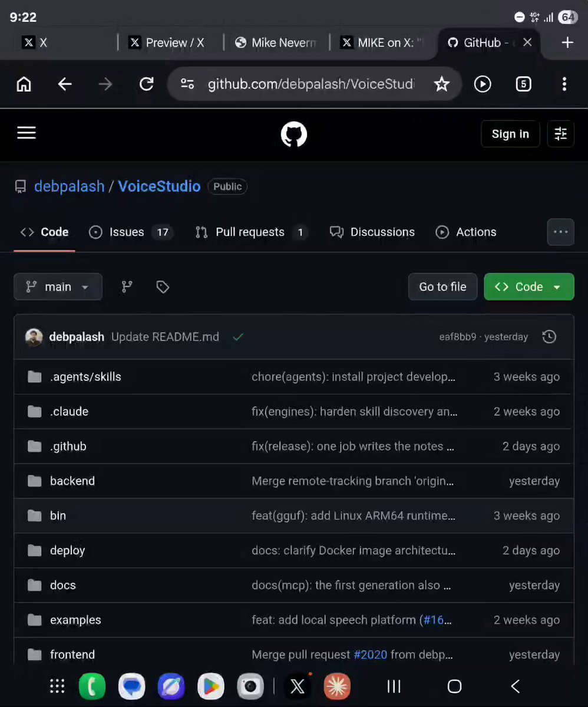Open browser three-dot overflow menu
The width and height of the screenshot is (588, 707).
pyautogui.click(x=564, y=84)
